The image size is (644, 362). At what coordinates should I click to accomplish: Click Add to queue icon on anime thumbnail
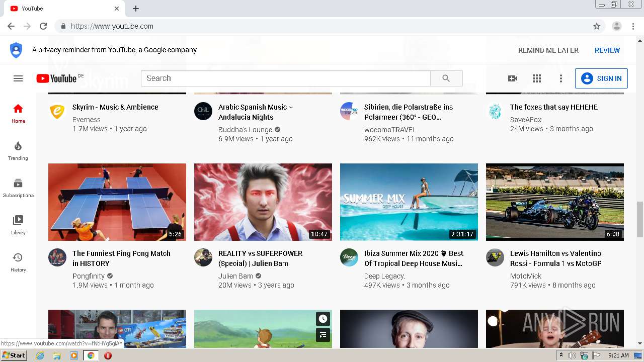click(x=323, y=334)
